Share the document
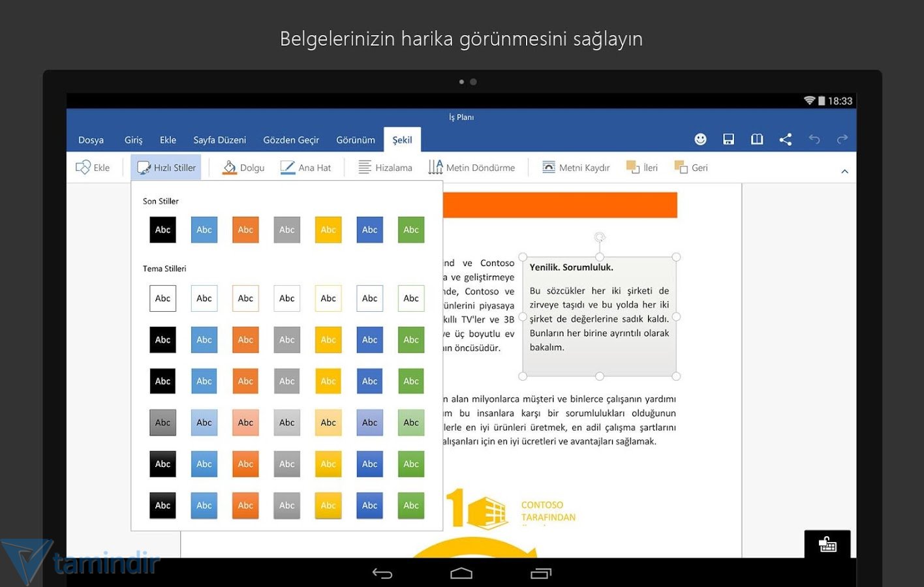Image resolution: width=924 pixels, height=587 pixels. (785, 139)
